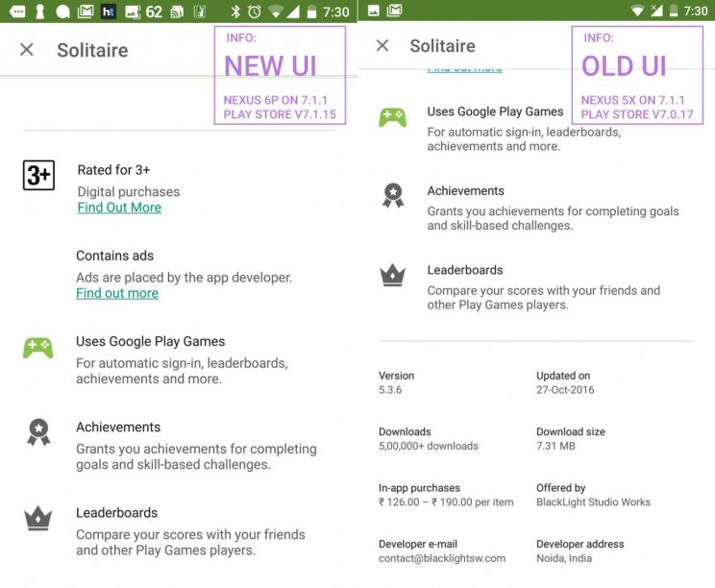
Task: Select Updated on date 27-Oct-2016
Action: [565, 390]
